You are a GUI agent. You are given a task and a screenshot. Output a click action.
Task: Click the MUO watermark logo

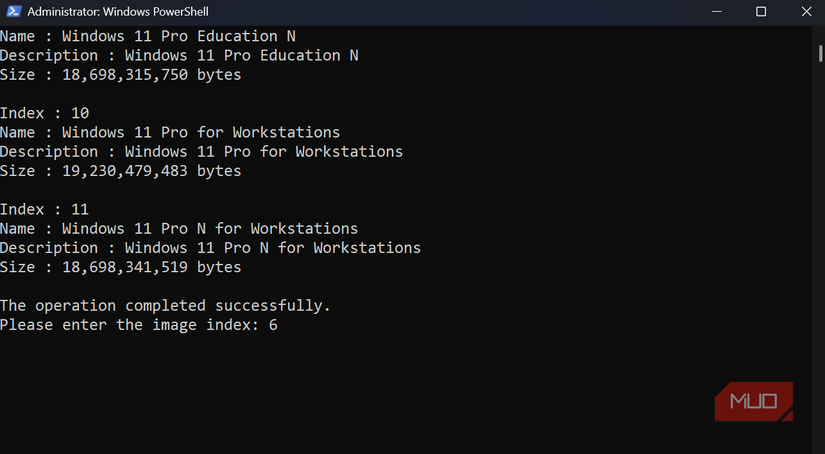(x=754, y=402)
